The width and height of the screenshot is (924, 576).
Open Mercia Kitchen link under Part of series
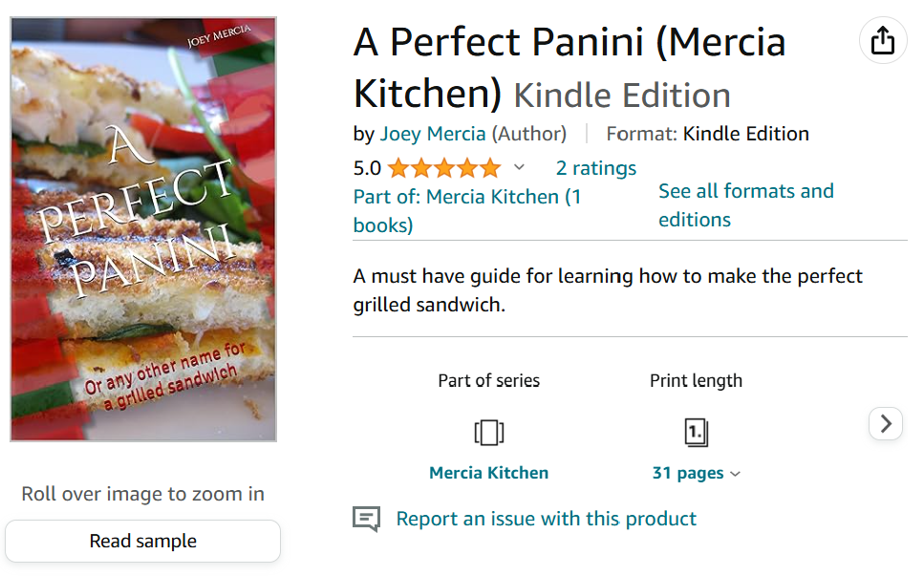(x=488, y=473)
